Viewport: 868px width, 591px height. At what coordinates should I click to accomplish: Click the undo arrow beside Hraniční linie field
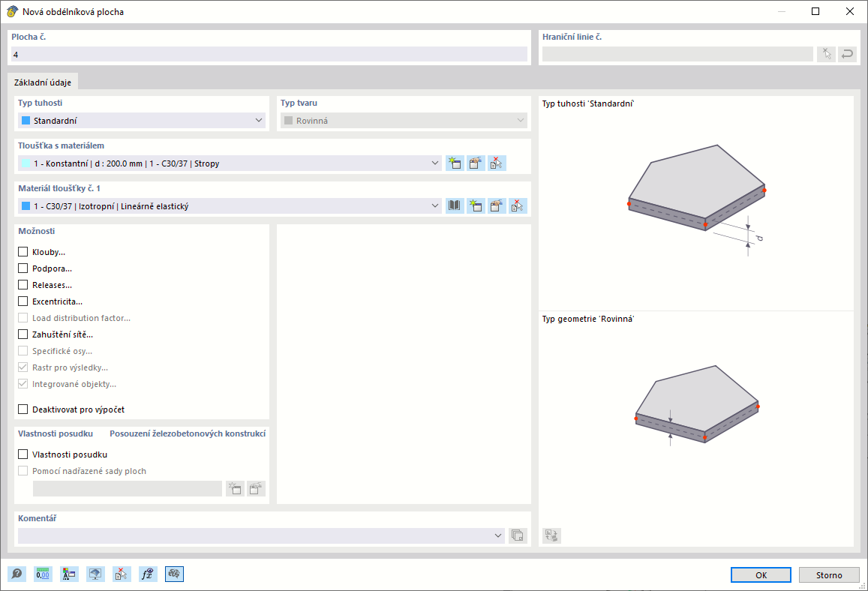(848, 54)
